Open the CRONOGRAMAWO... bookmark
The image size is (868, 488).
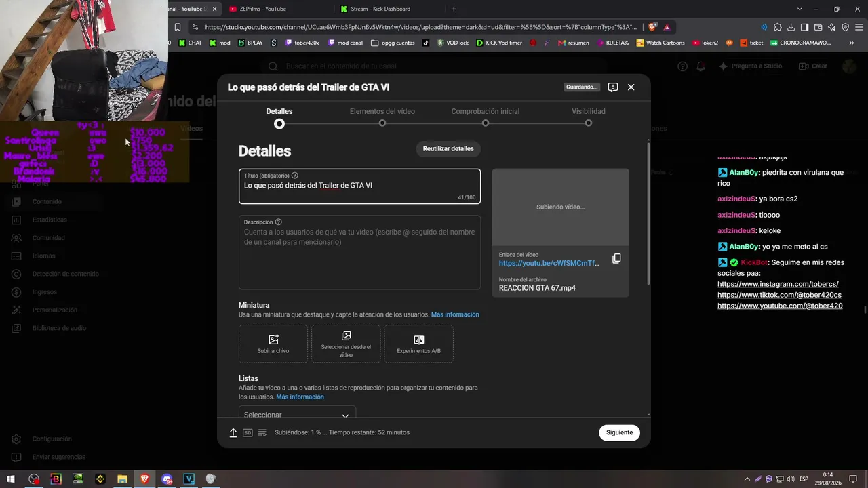pyautogui.click(x=800, y=43)
